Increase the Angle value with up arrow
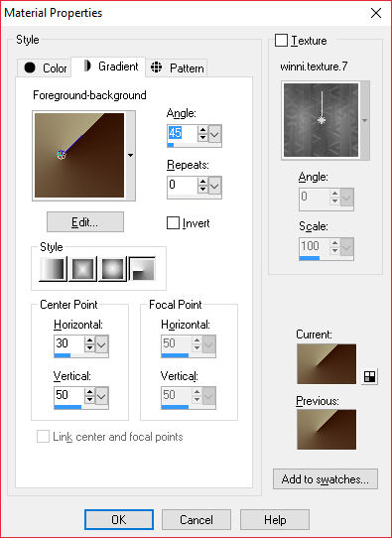392x538 pixels. pyautogui.click(x=203, y=130)
